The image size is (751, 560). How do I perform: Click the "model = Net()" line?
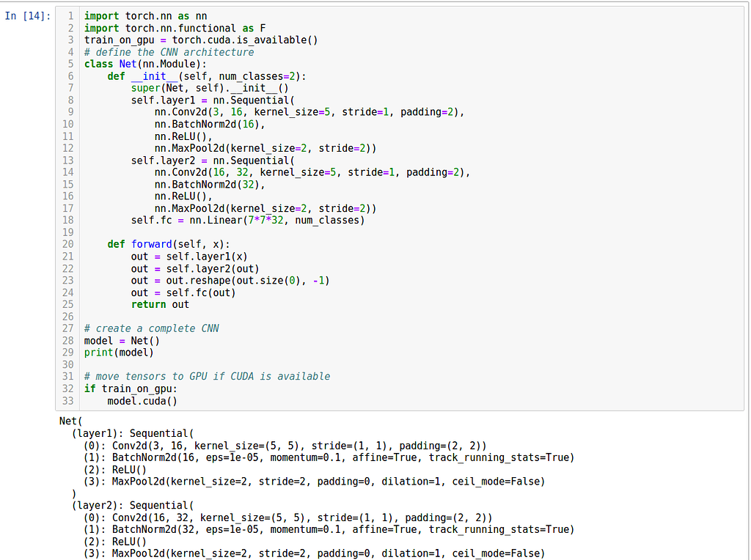[x=122, y=341]
